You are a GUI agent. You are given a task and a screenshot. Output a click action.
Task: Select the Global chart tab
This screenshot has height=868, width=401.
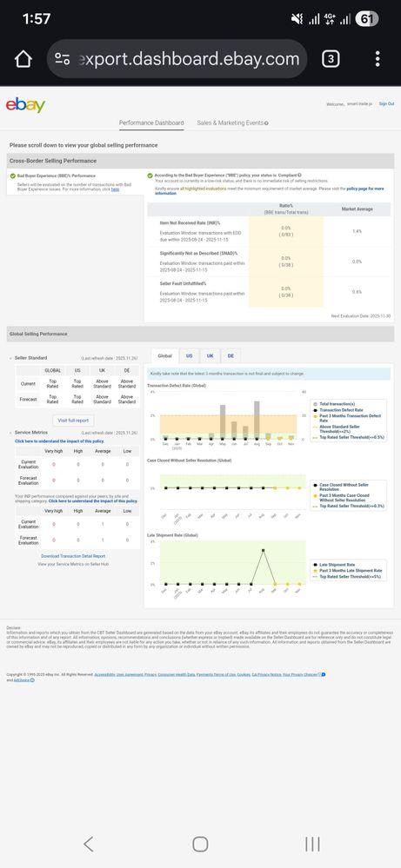coord(164,356)
